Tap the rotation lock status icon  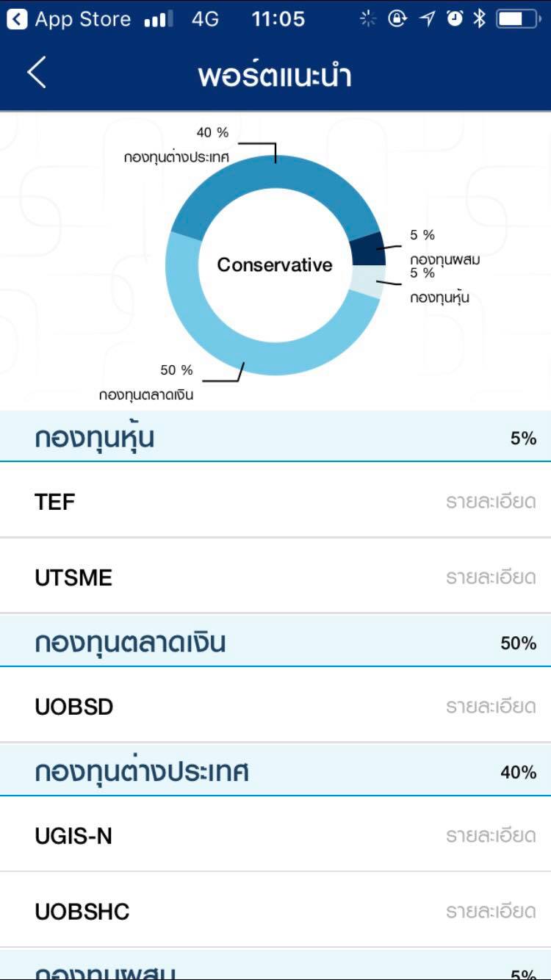(397, 19)
